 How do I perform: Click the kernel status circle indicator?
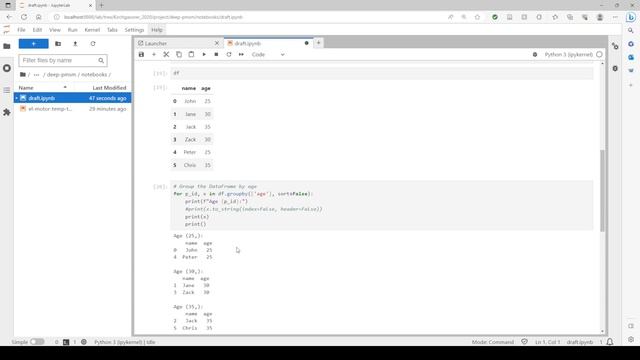pos(599,54)
